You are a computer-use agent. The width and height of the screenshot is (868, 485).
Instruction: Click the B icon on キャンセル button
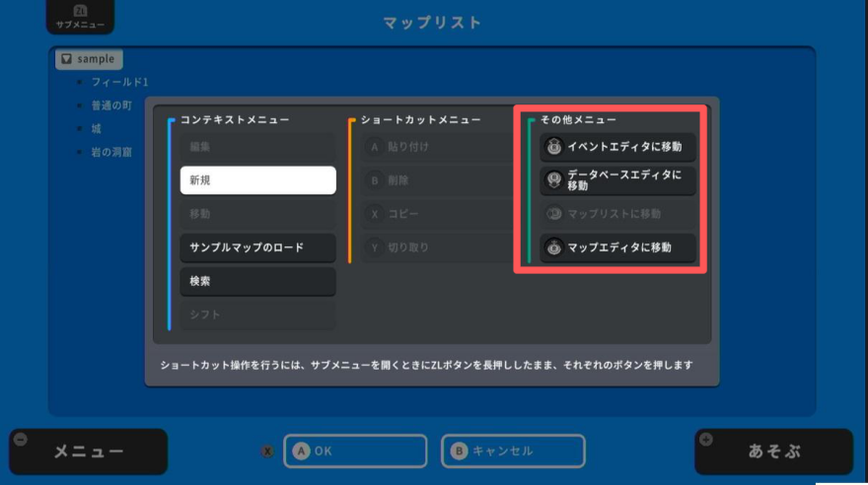pos(459,451)
